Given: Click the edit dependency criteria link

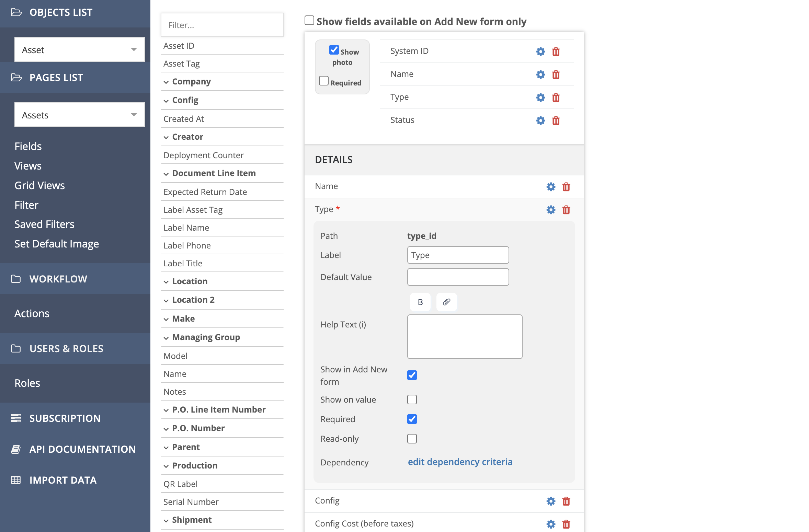Looking at the screenshot, I should 460,462.
